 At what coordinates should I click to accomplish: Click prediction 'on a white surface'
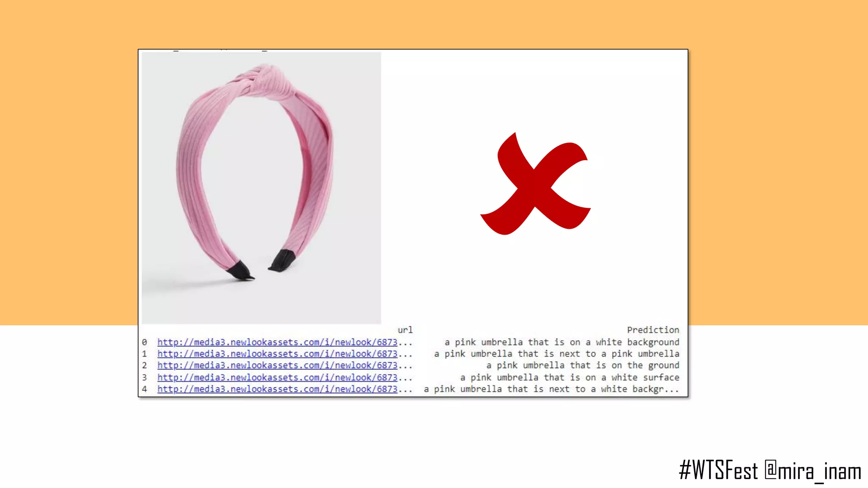point(570,377)
